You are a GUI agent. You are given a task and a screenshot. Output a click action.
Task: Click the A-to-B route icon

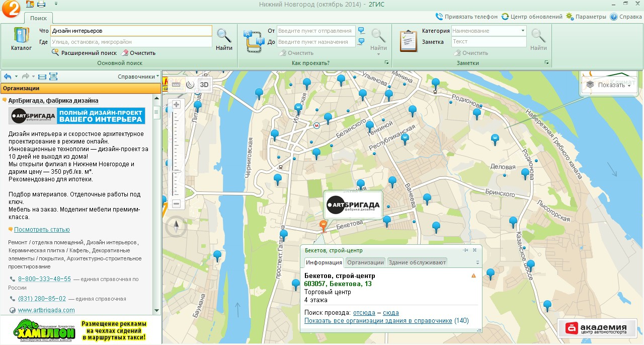point(254,40)
